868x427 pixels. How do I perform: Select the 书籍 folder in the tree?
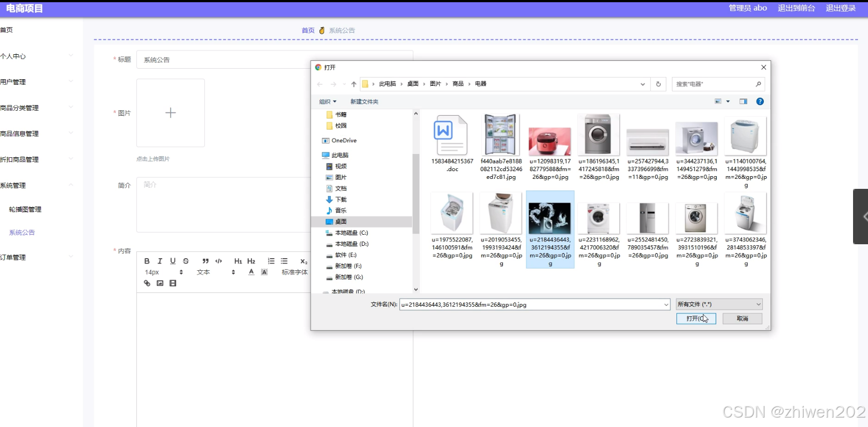coord(341,115)
